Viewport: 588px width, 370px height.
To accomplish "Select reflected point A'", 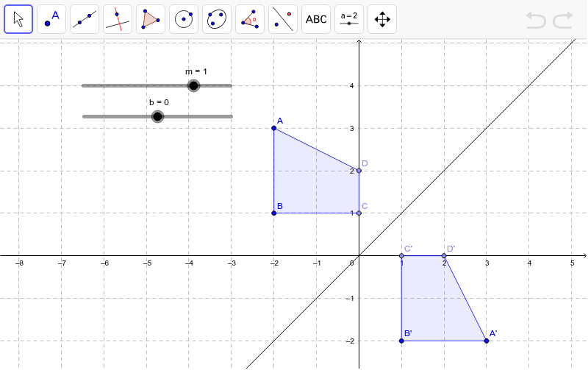I will pos(487,341).
